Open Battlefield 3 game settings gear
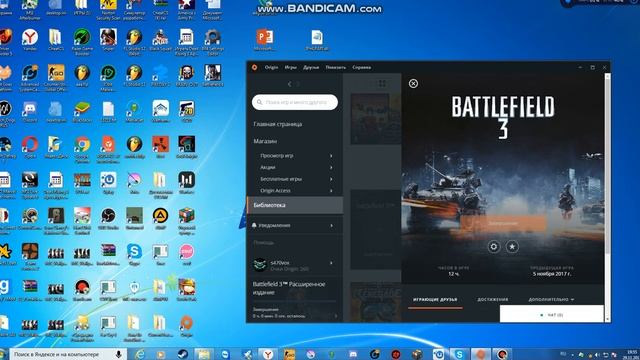 pos(494,247)
